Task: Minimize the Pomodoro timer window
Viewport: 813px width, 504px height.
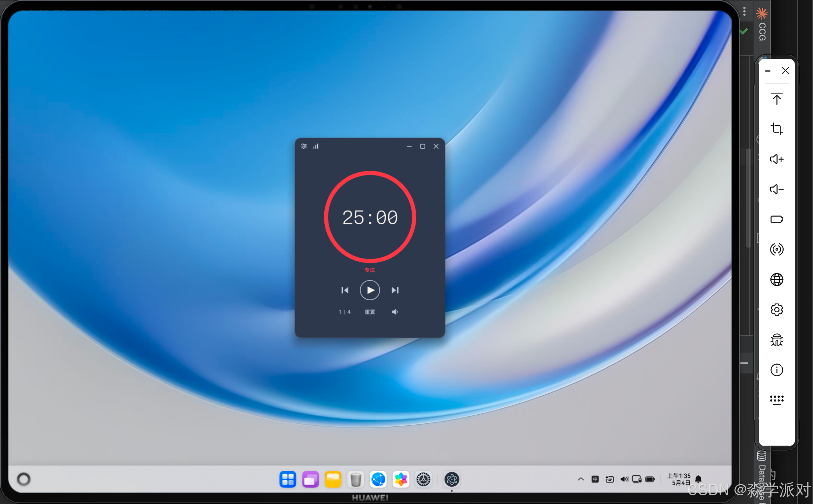Action: [409, 146]
